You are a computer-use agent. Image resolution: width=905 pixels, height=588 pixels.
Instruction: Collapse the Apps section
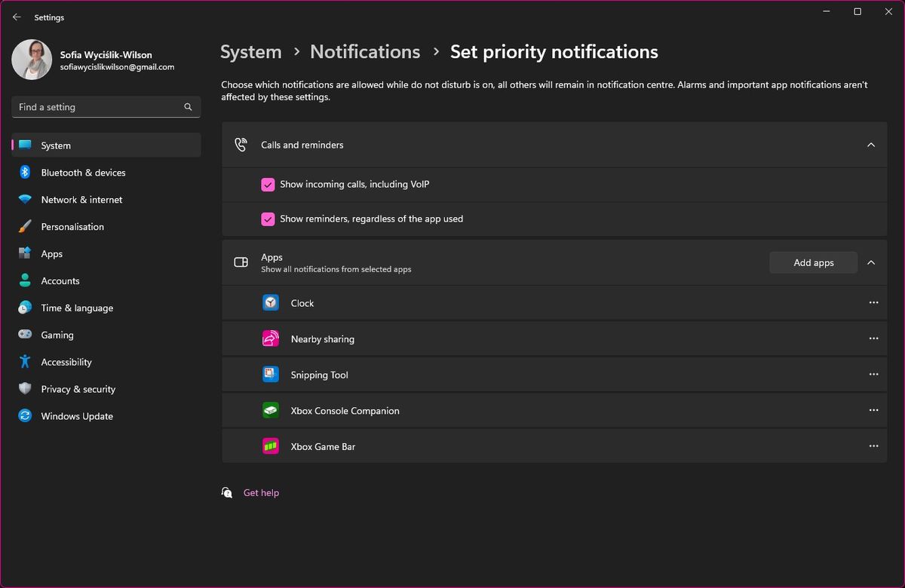tap(871, 262)
